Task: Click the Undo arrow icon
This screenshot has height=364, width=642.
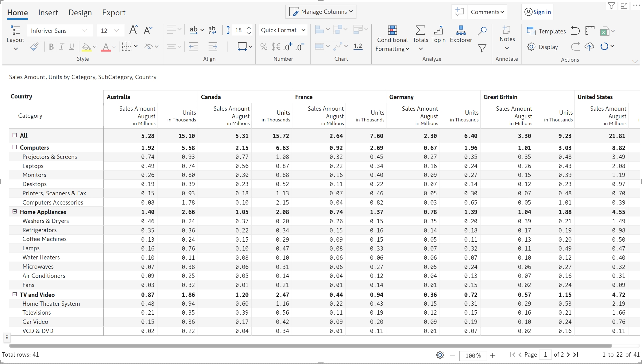Action: pyautogui.click(x=575, y=31)
